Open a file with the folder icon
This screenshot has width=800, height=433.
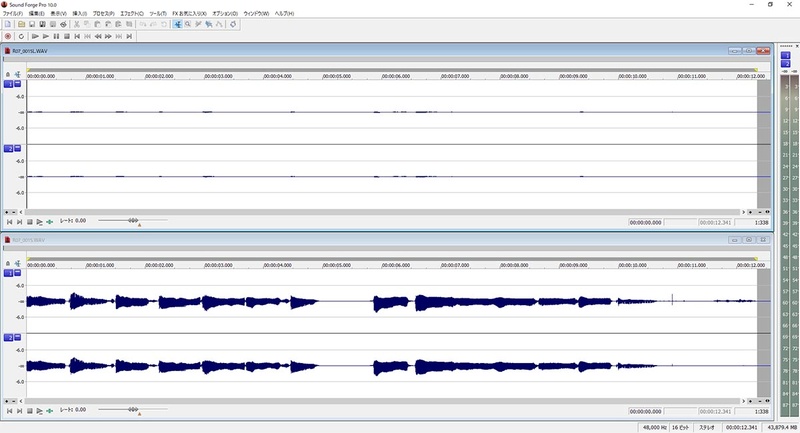(x=21, y=24)
